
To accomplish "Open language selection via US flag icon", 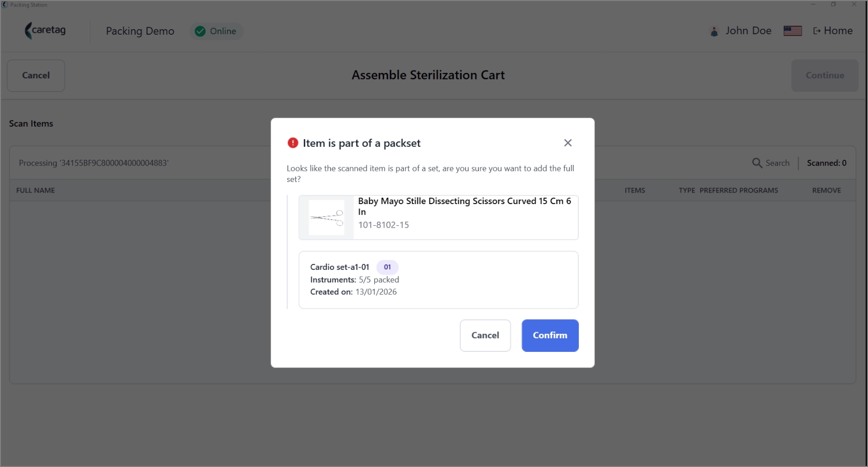I will (x=793, y=31).
